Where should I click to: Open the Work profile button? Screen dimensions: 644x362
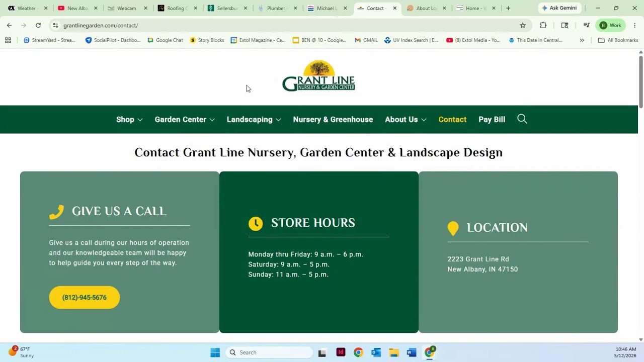click(610, 25)
